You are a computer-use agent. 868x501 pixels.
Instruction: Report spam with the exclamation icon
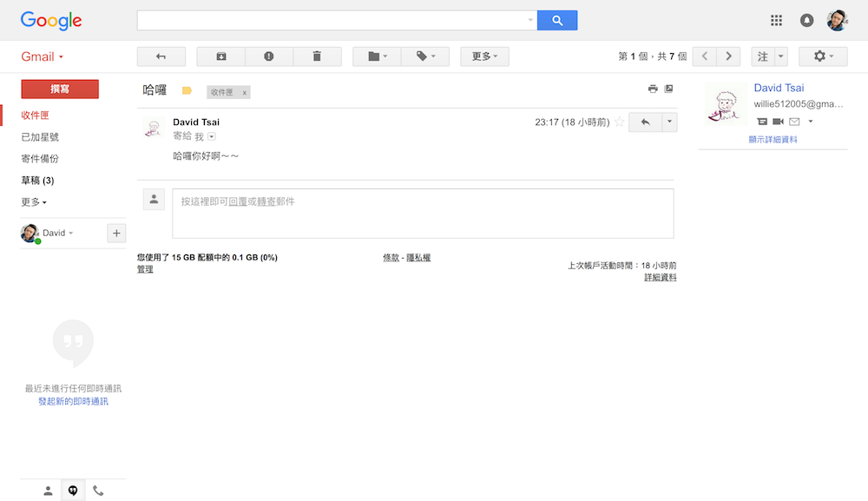pos(269,56)
